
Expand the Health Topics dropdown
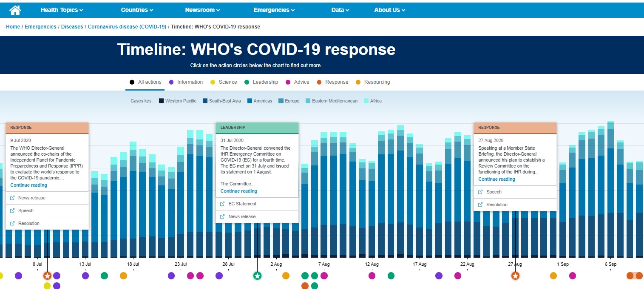61,9
